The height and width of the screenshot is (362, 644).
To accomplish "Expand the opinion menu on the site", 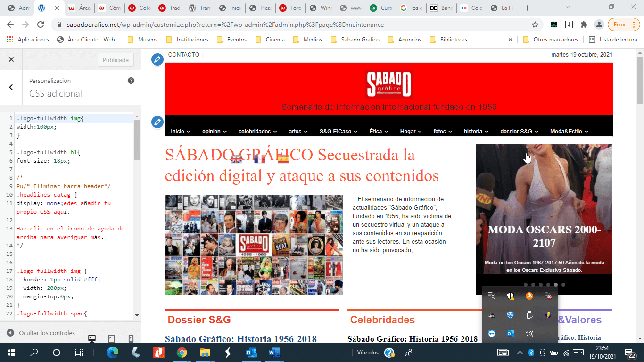I will 215,132.
